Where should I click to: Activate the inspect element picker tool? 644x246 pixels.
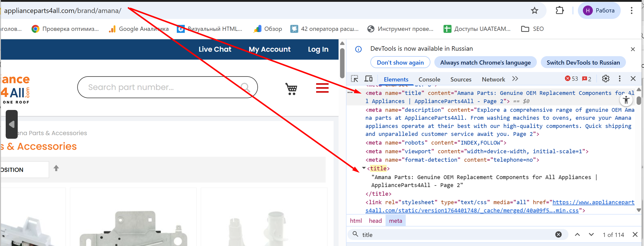click(x=355, y=79)
